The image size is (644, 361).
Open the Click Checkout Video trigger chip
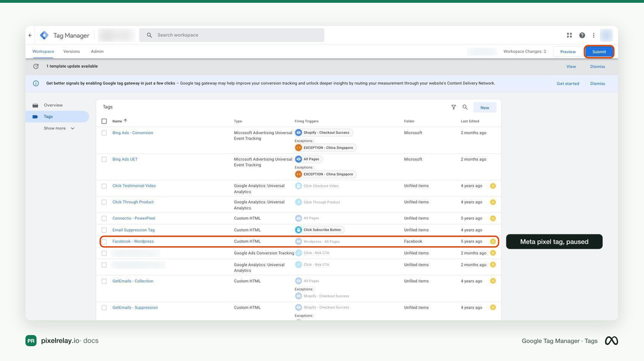[319, 186]
